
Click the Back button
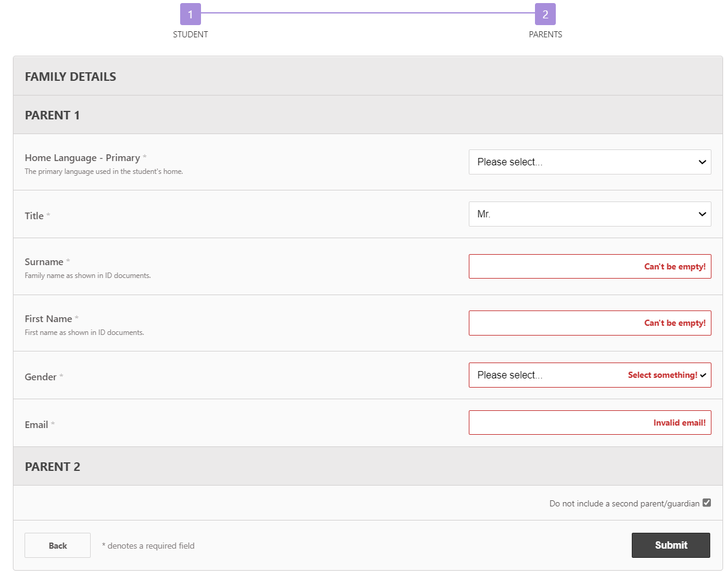(x=58, y=545)
